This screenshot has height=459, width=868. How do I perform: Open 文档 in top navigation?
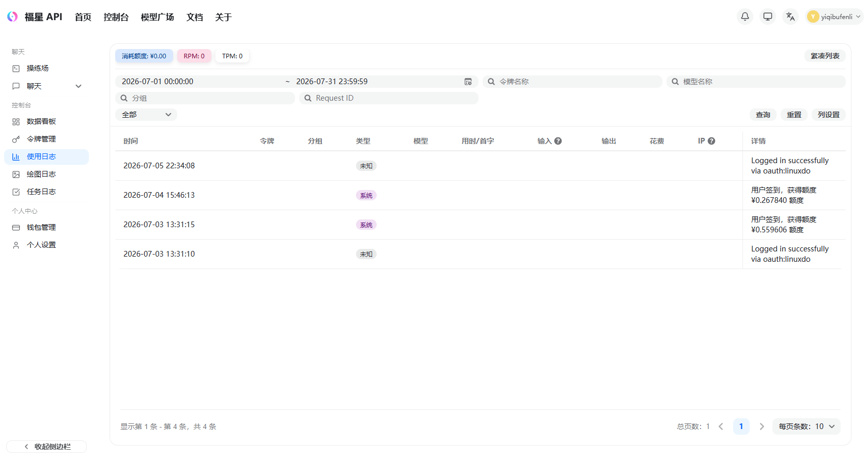(195, 17)
